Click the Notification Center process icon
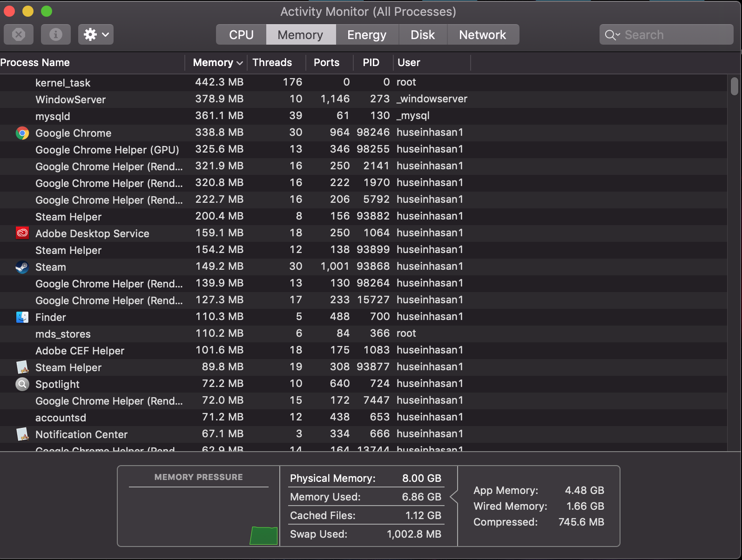 click(22, 434)
